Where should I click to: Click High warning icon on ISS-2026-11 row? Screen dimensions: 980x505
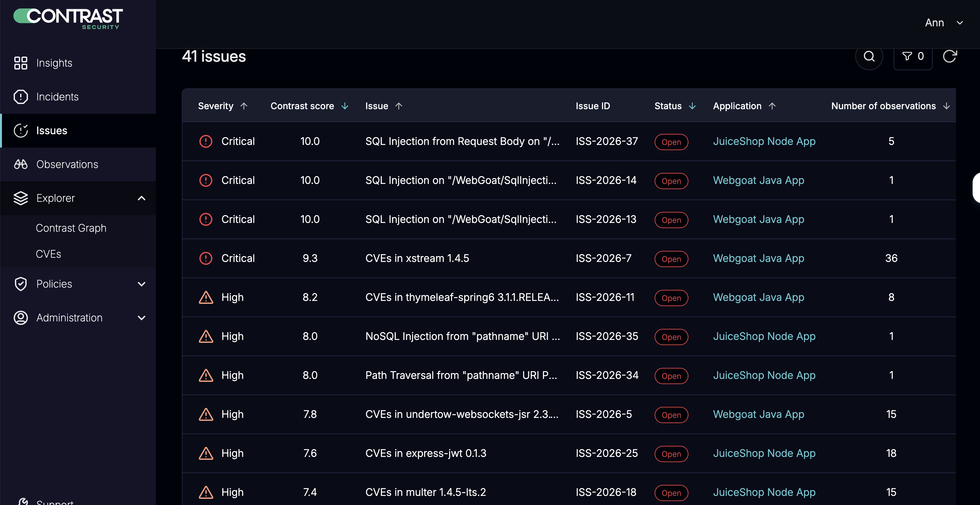tap(206, 297)
